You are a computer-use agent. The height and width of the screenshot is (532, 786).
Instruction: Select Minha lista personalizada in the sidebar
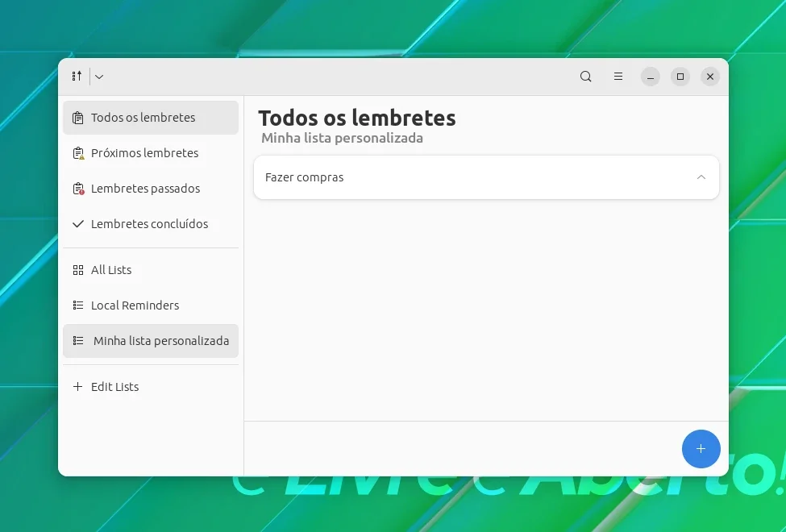coord(151,341)
